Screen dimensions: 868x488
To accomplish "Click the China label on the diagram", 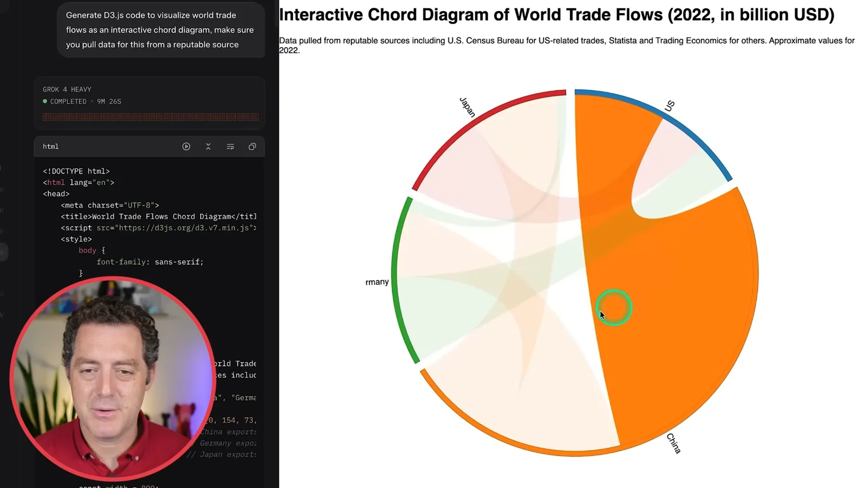I will click(673, 443).
